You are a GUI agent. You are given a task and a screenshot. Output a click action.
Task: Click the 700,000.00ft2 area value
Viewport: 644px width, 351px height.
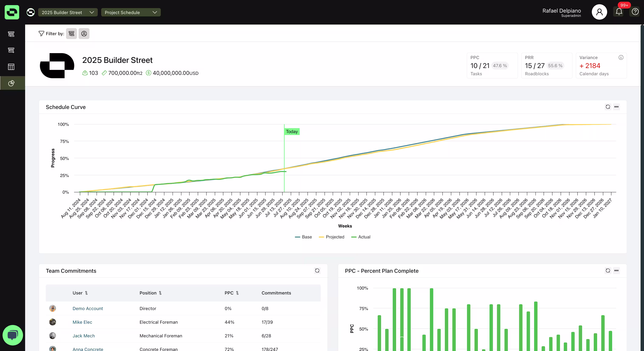click(x=125, y=73)
